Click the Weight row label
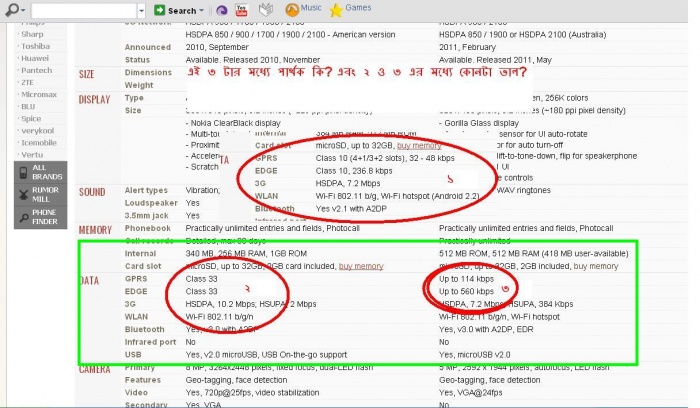 139,85
